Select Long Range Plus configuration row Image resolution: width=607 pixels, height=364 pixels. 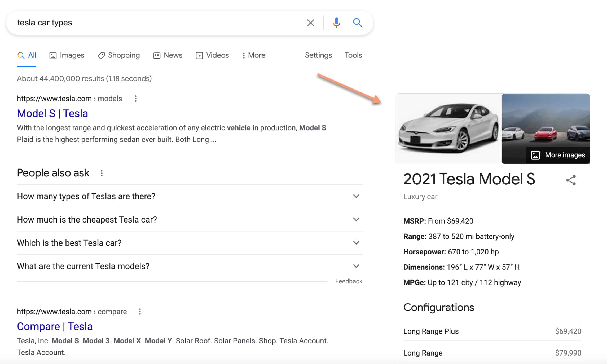point(492,331)
